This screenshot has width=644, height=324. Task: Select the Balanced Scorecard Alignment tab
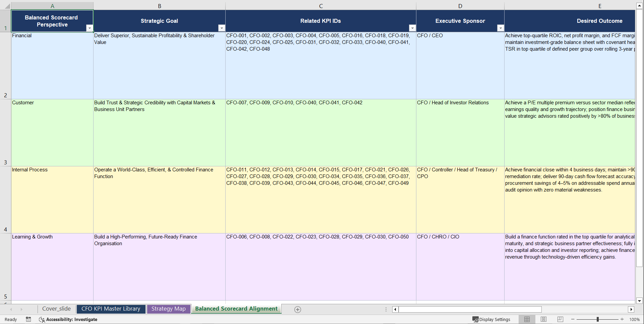(236, 309)
